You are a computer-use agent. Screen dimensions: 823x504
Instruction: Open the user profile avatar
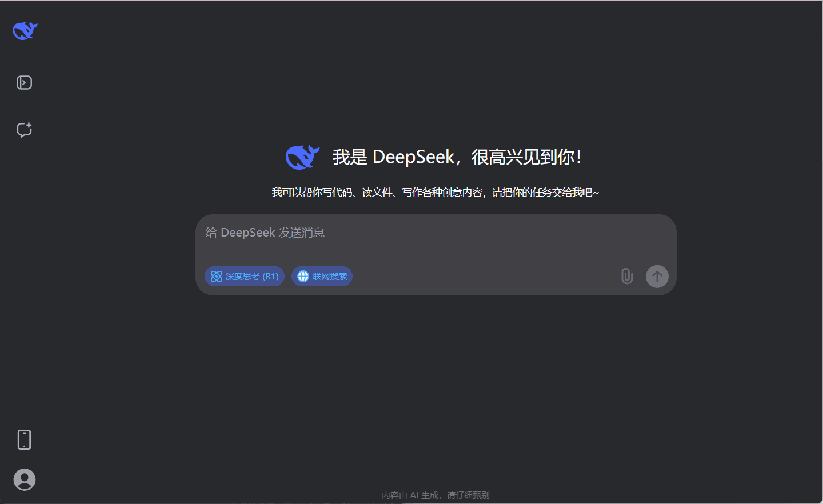[25, 479]
